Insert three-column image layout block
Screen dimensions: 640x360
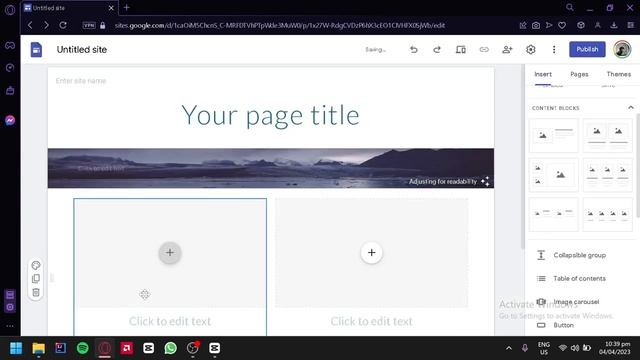[607, 175]
